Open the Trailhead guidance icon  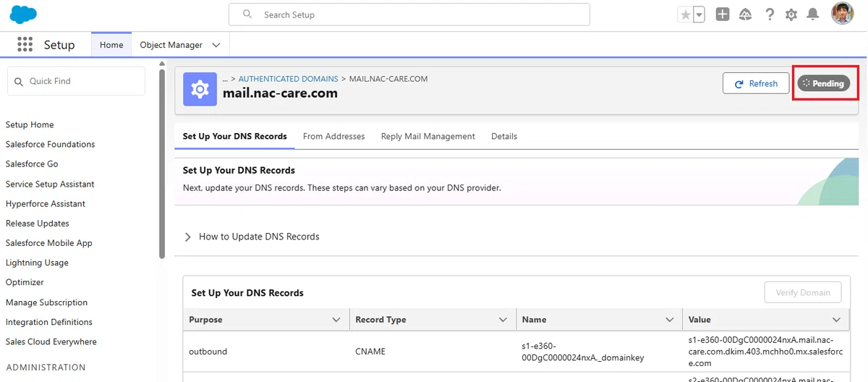pyautogui.click(x=746, y=14)
